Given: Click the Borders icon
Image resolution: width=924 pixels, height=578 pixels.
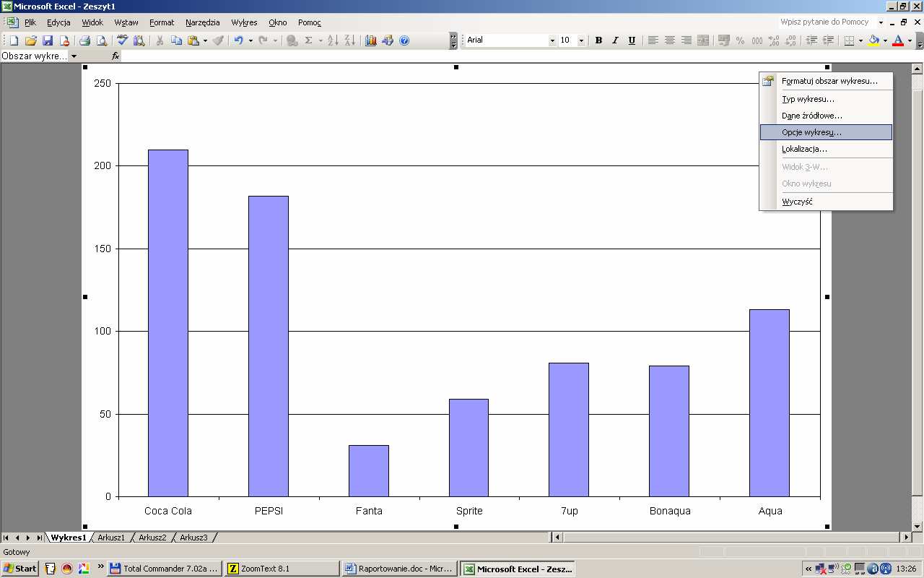Looking at the screenshot, I should 850,40.
